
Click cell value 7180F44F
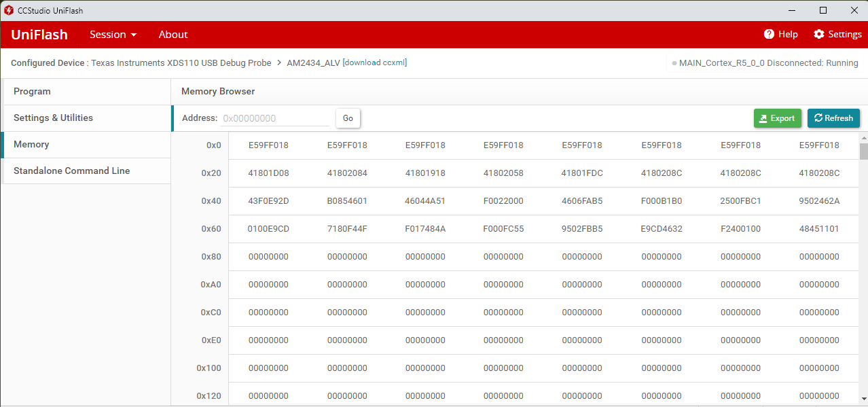347,229
